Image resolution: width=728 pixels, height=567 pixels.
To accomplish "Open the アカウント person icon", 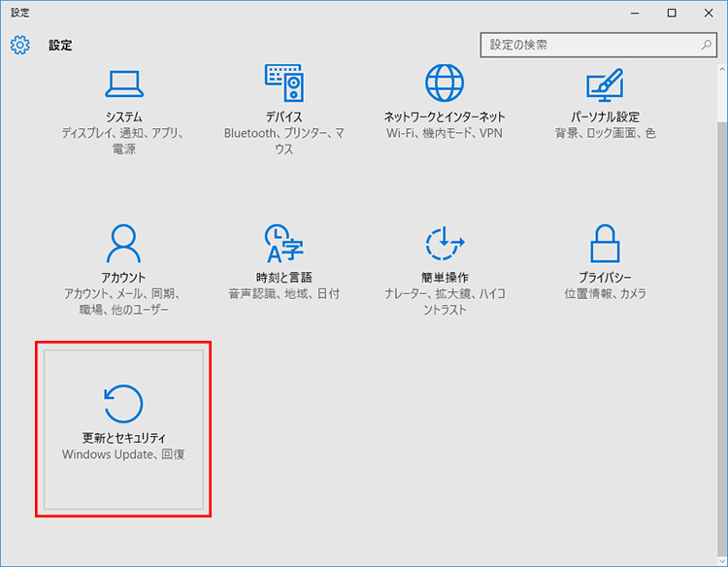I will pyautogui.click(x=123, y=244).
